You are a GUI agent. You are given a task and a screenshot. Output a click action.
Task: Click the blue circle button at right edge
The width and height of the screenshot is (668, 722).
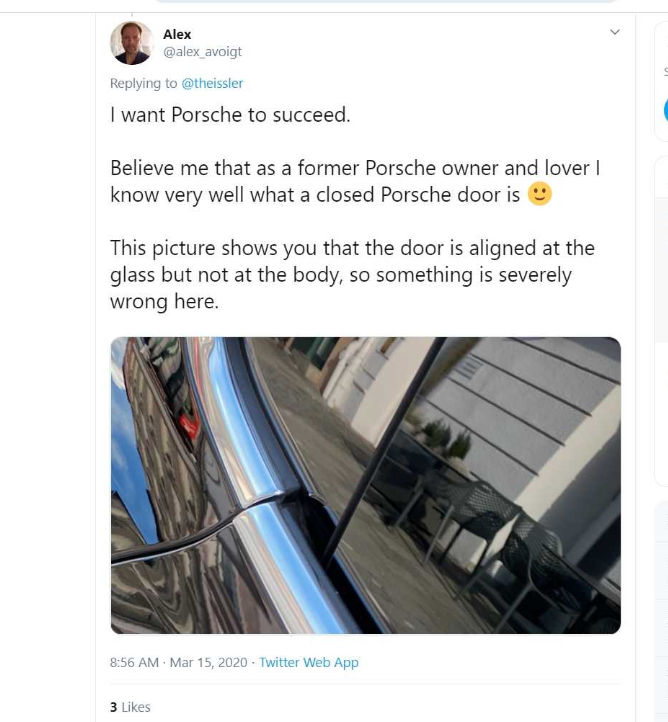pos(664,110)
